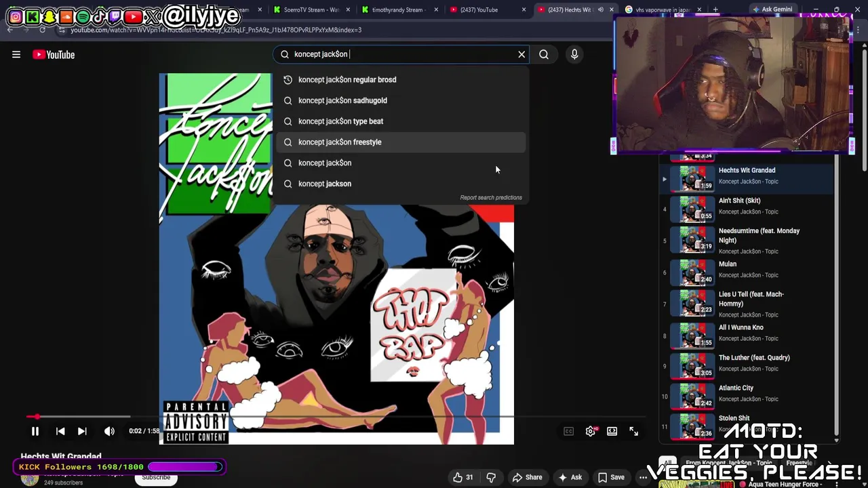This screenshot has width=868, height=488.
Task: Close the SoerroTV Stream tab
Action: [x=348, y=9]
